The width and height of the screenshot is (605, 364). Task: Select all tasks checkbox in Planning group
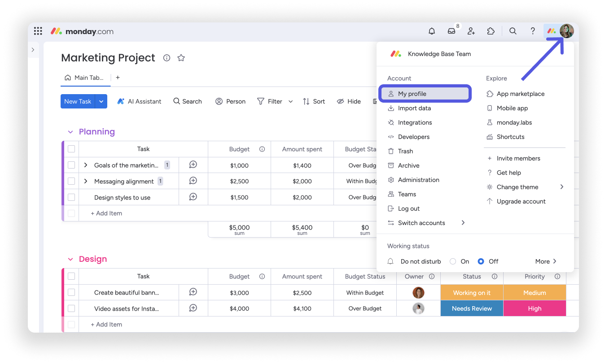tap(71, 149)
